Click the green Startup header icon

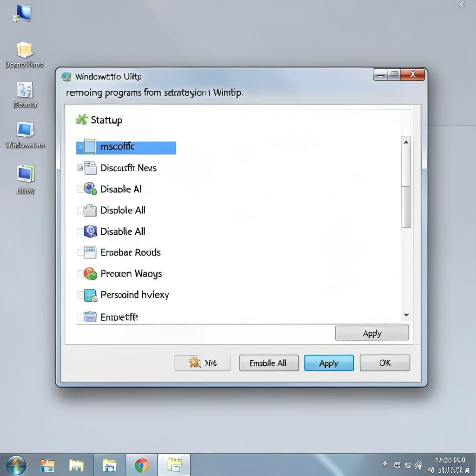81,119
